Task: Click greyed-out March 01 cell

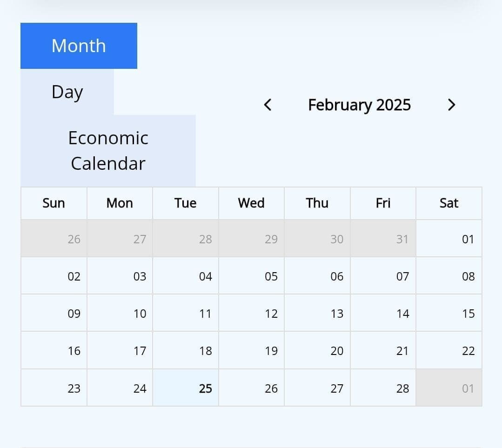Action: pyautogui.click(x=449, y=388)
